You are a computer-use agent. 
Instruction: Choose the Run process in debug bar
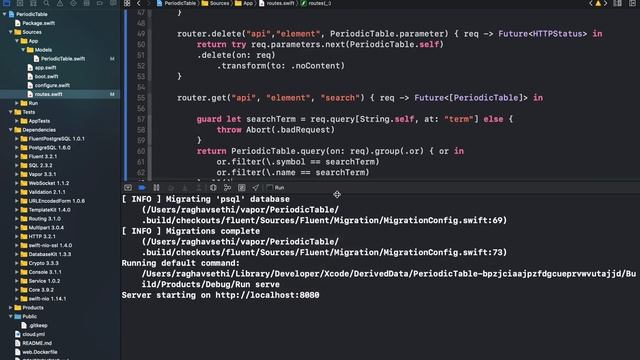tap(276, 187)
